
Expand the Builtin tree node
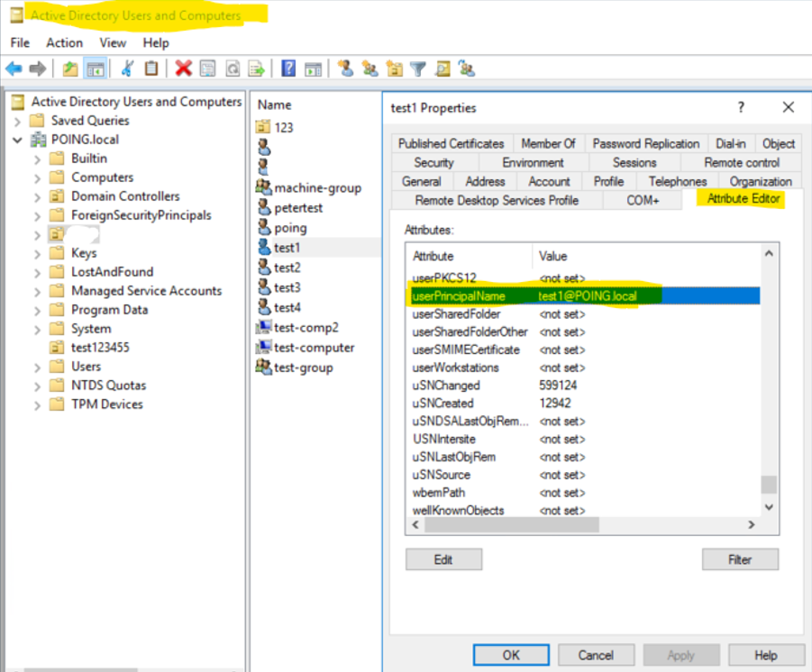(37, 159)
